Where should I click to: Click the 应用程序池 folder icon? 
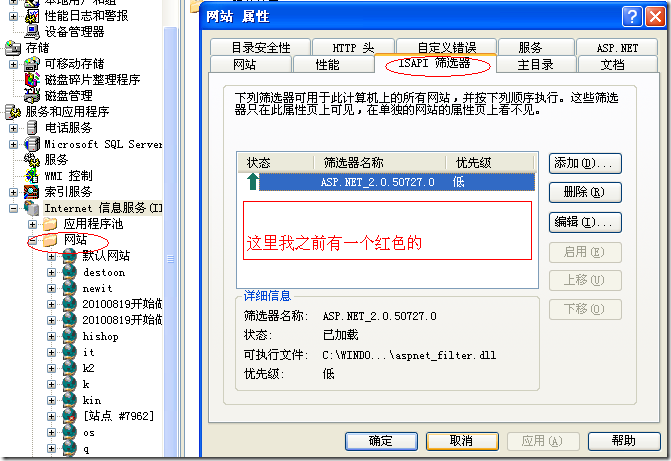pyautogui.click(x=50, y=224)
